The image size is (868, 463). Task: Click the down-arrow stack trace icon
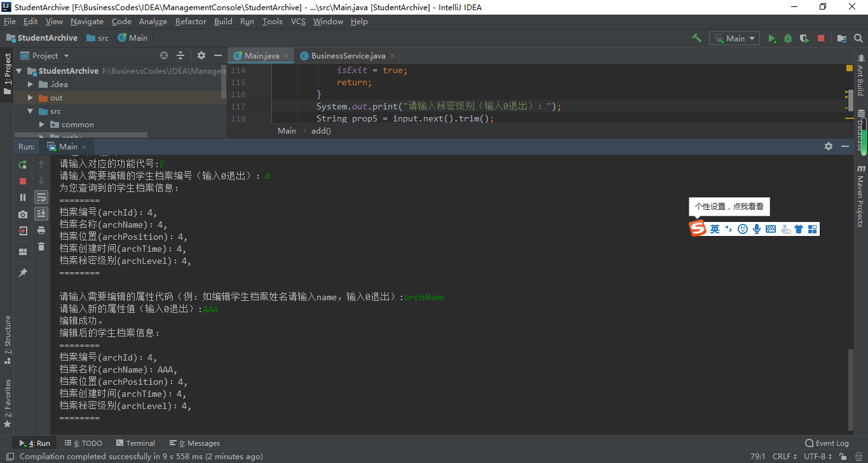41,181
